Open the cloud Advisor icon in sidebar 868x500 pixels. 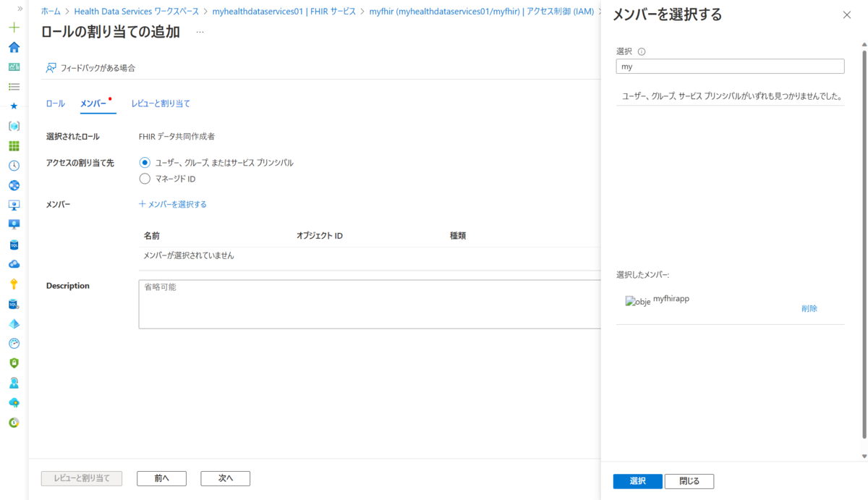point(14,402)
